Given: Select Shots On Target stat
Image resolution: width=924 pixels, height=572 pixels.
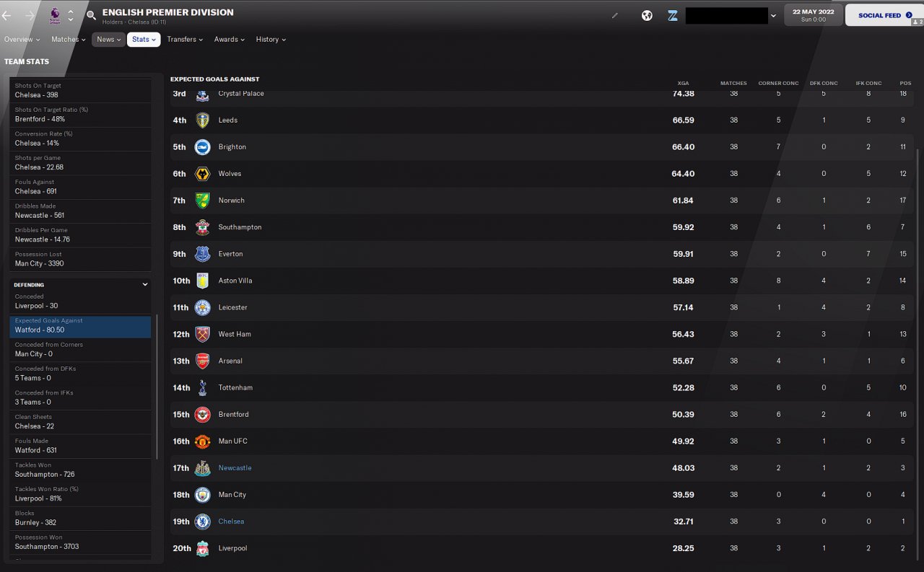Looking at the screenshot, I should pos(81,91).
